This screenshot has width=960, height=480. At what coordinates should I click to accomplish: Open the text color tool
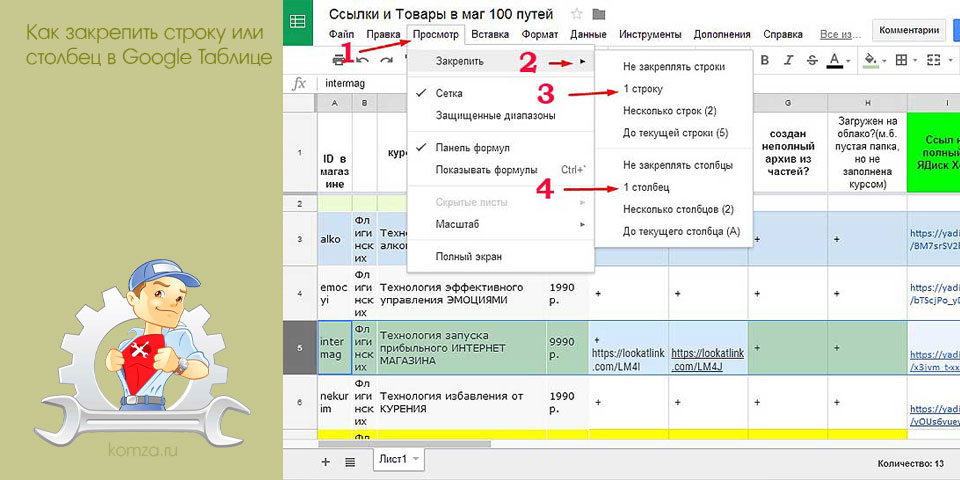click(834, 60)
